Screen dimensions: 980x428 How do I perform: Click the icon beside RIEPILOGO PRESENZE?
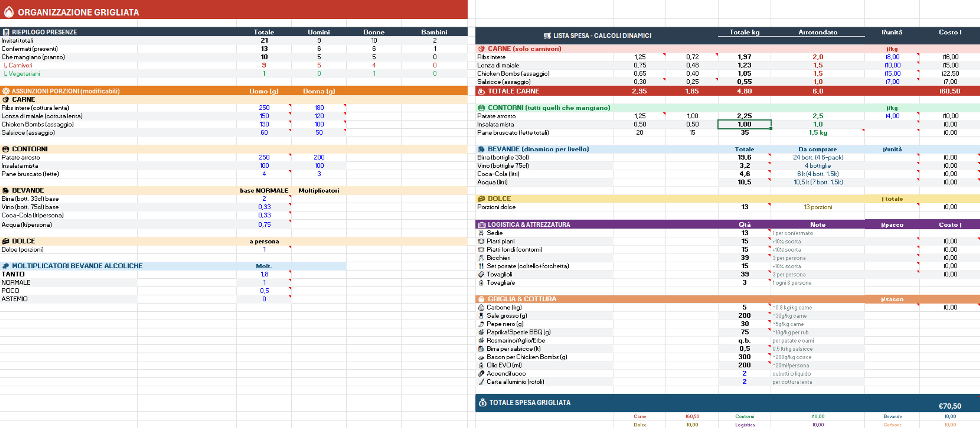coord(6,32)
